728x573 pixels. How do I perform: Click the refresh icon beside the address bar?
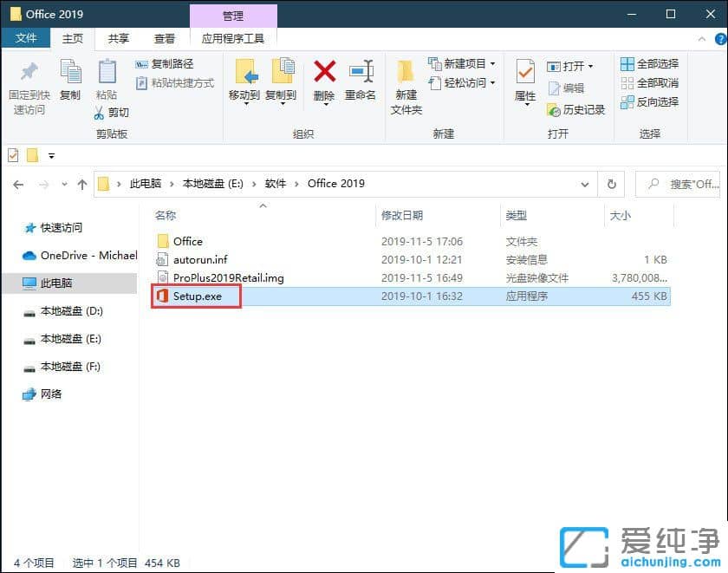tap(613, 183)
